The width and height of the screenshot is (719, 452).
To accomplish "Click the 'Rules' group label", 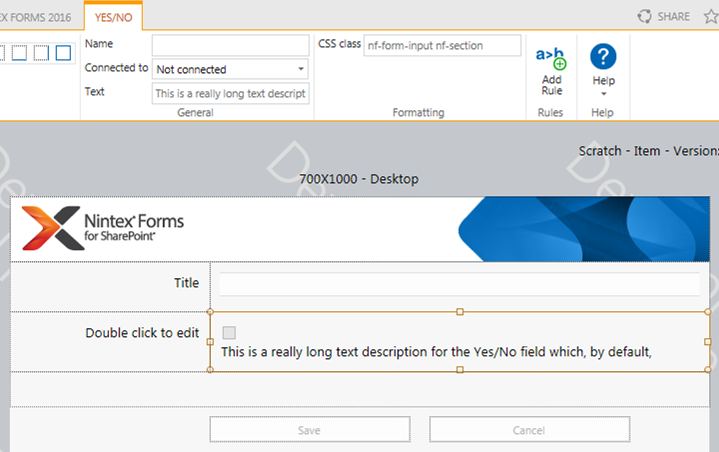I will tap(550, 113).
